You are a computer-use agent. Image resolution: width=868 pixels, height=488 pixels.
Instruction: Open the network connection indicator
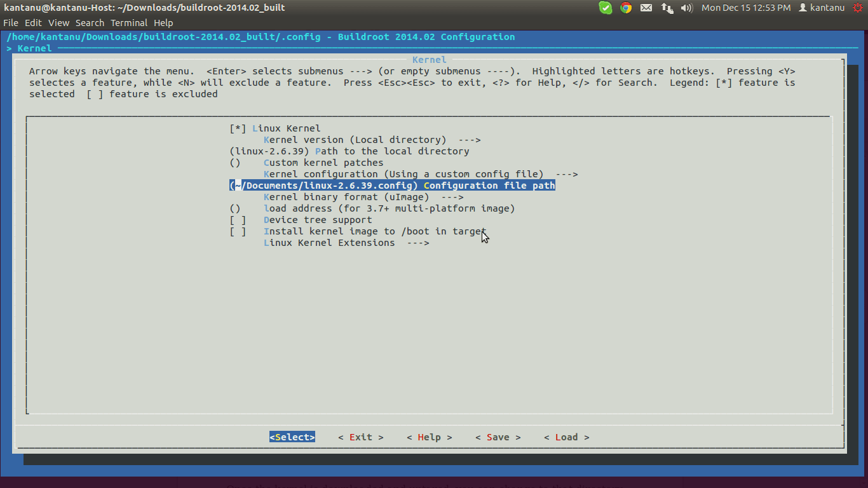coord(667,8)
